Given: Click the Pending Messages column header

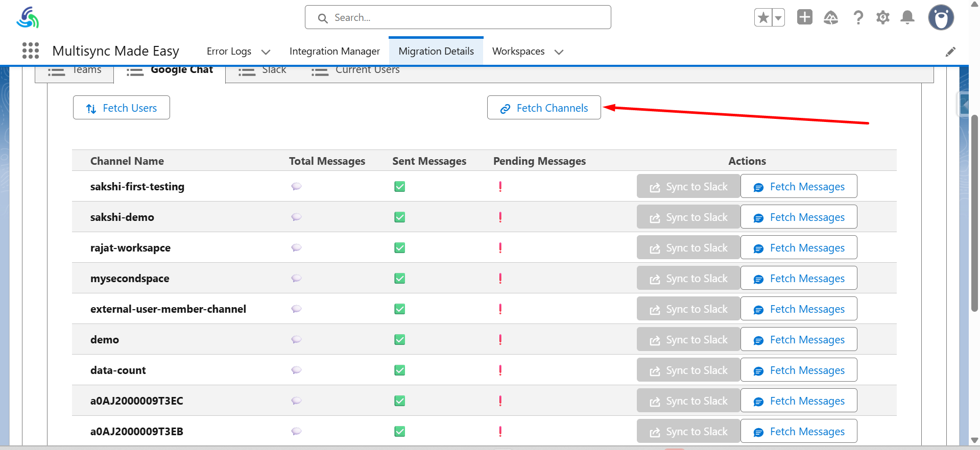Looking at the screenshot, I should (x=539, y=161).
